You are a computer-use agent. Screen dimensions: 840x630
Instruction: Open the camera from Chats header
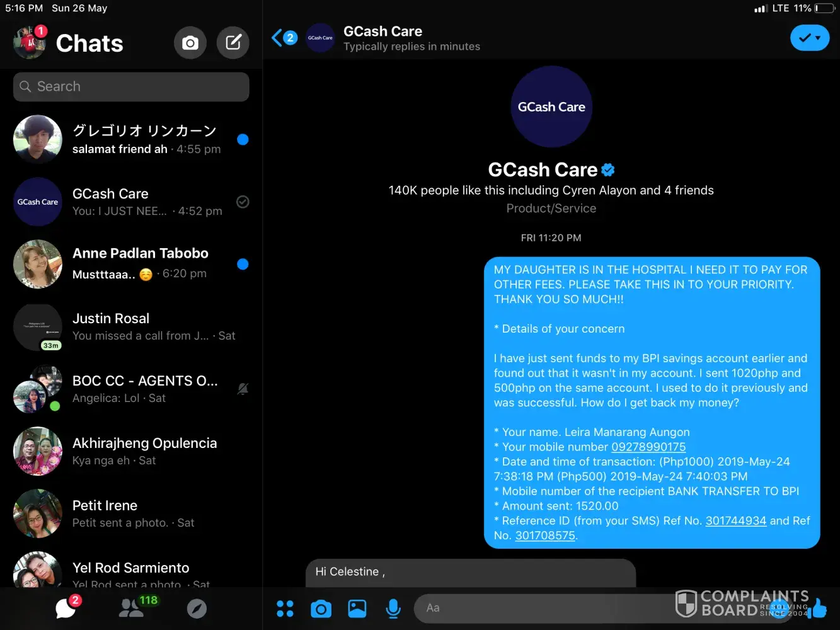(x=190, y=43)
